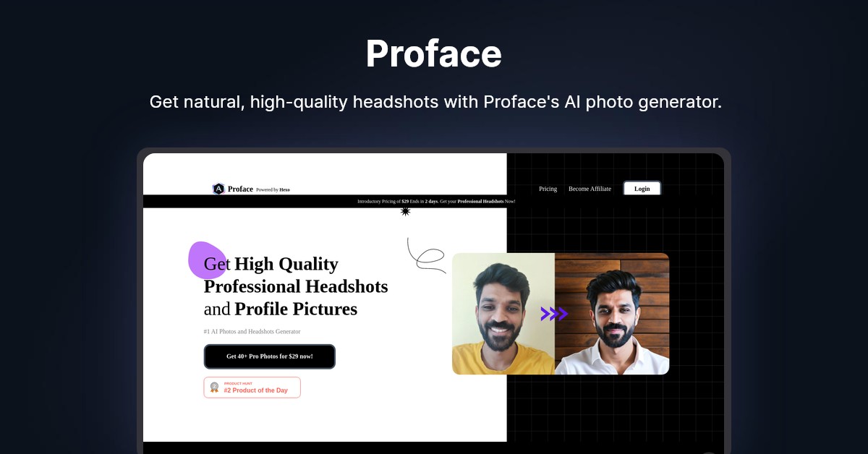The image size is (868, 454).
Task: Click the Proface brand name in header
Action: tap(240, 189)
